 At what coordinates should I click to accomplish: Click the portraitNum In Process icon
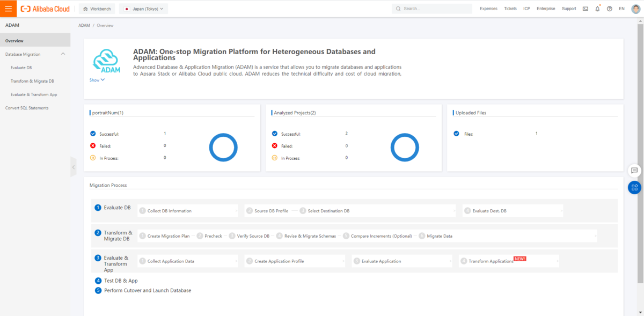click(93, 158)
